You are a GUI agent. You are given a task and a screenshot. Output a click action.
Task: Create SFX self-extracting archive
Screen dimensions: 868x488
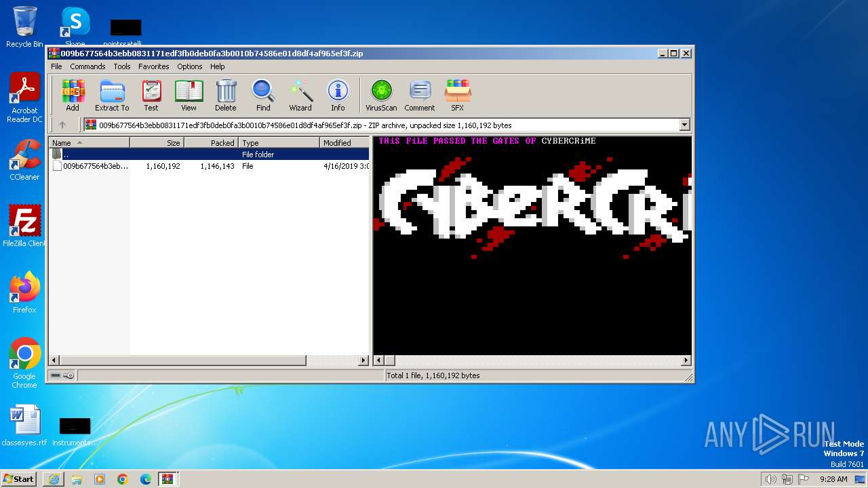[x=458, y=95]
